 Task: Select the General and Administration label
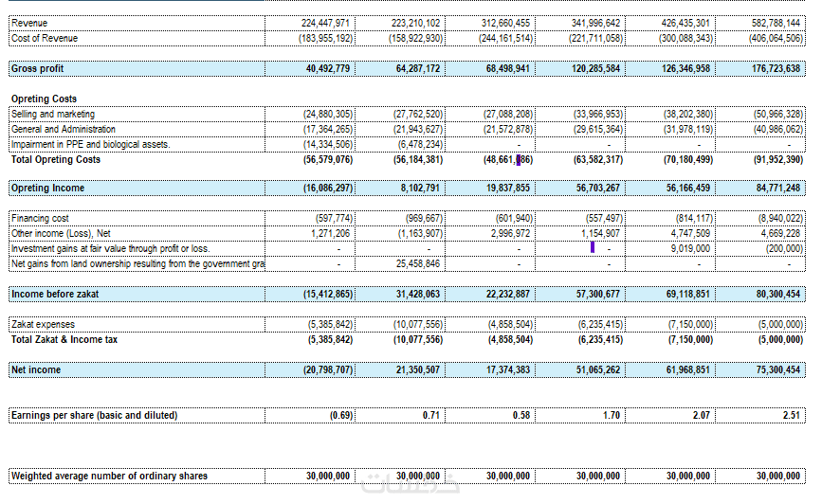tap(64, 130)
